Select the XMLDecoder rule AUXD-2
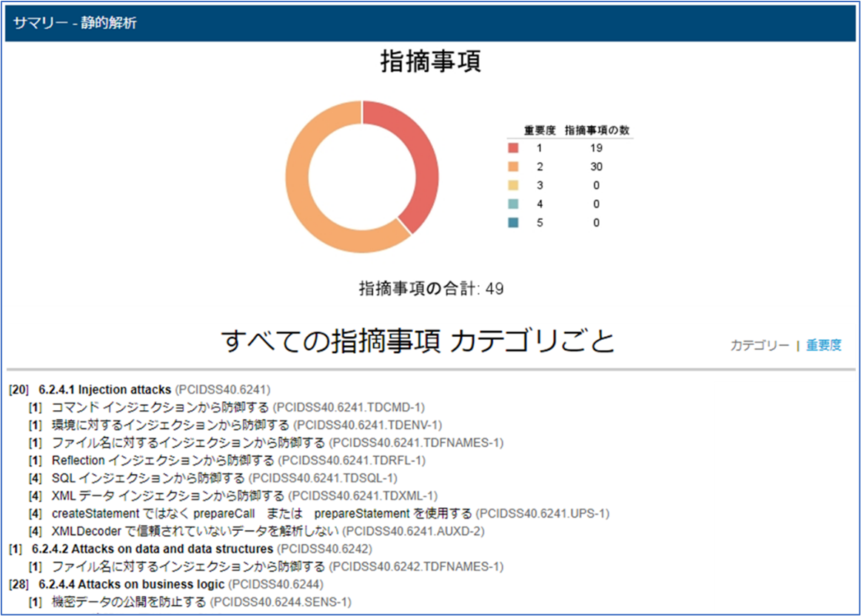The width and height of the screenshot is (861, 616). click(x=195, y=531)
